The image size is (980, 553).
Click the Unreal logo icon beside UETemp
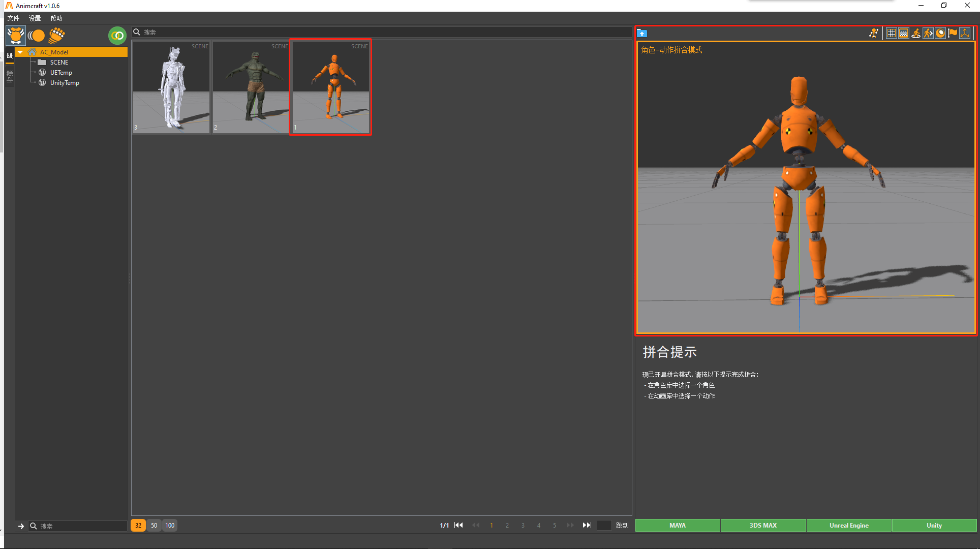pos(42,73)
